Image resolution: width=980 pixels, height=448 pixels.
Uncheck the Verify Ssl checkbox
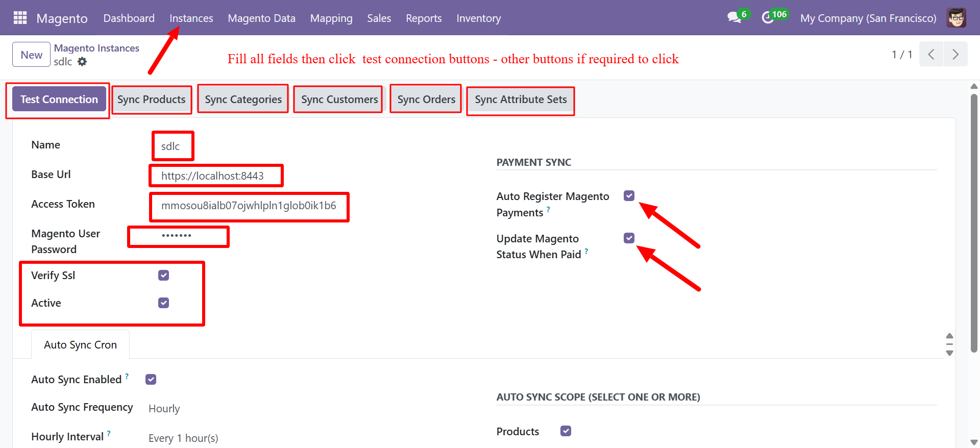tap(163, 275)
